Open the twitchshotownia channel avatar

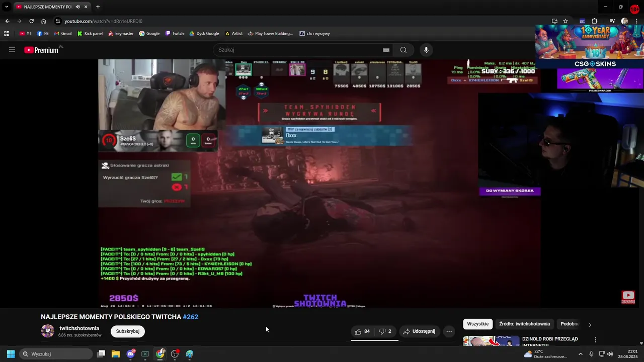pyautogui.click(x=47, y=331)
